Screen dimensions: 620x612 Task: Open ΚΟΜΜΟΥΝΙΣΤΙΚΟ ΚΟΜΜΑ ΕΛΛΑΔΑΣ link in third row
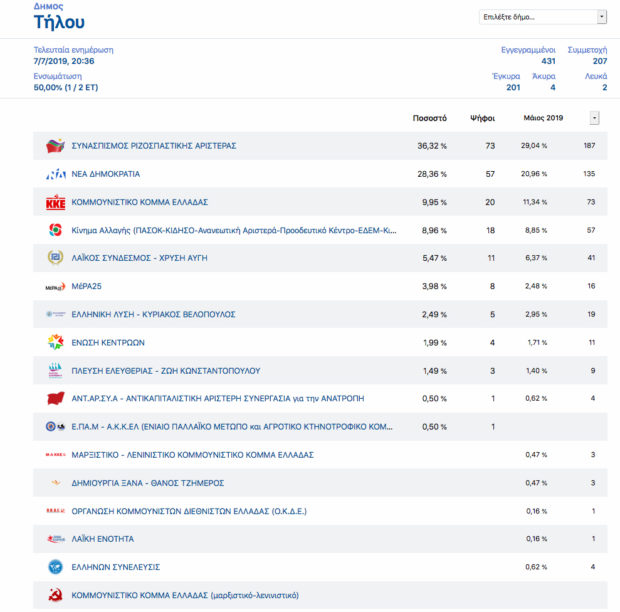tap(140, 202)
